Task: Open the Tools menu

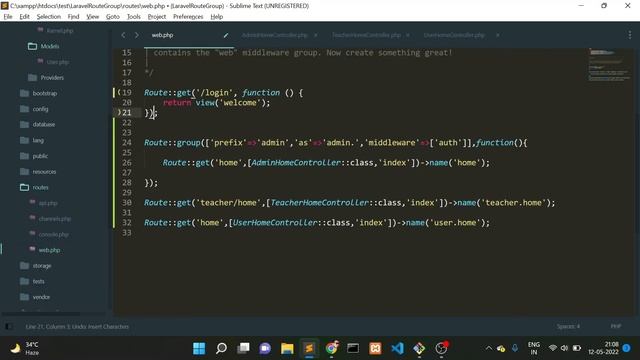Action: pyautogui.click(x=133, y=17)
